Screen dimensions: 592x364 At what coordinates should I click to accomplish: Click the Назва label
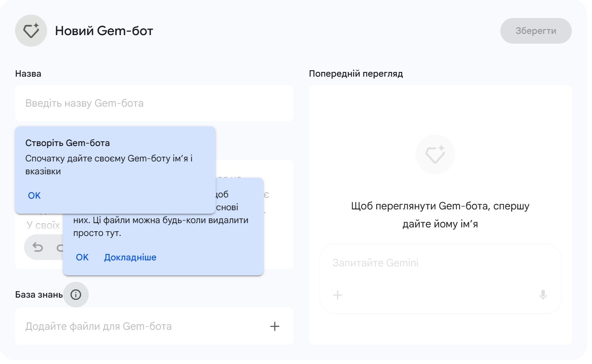[x=28, y=74]
